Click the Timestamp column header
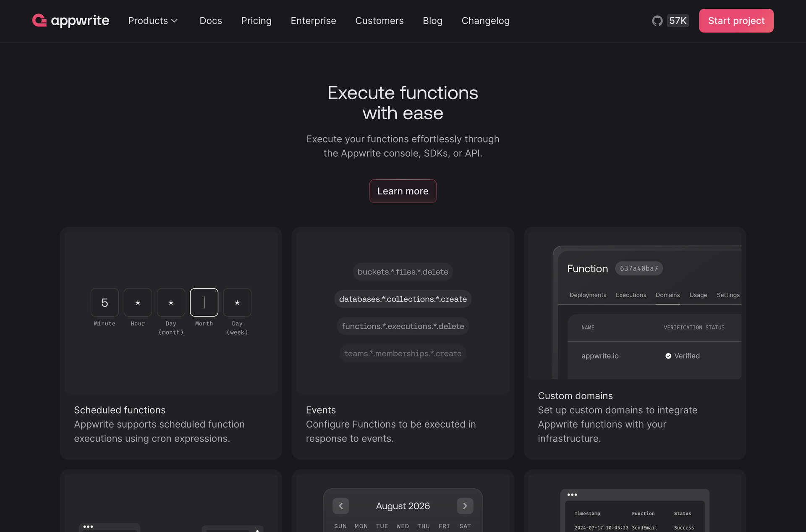 point(587,514)
